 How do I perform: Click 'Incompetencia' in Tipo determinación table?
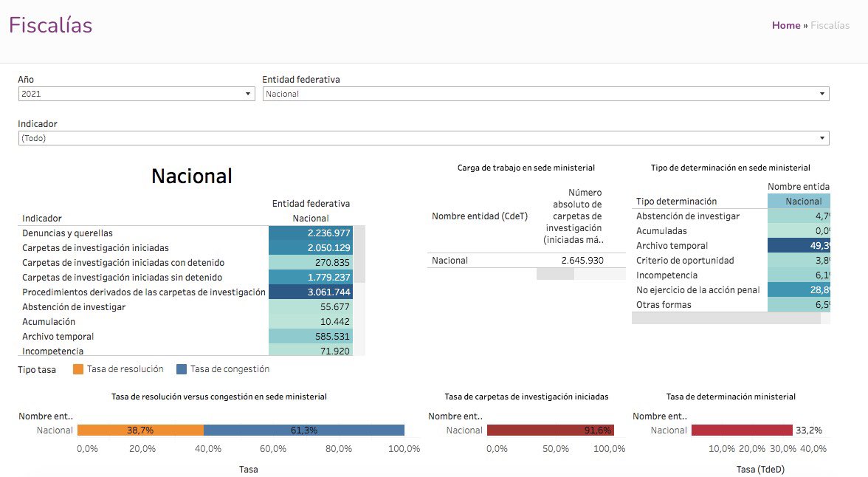pos(666,275)
